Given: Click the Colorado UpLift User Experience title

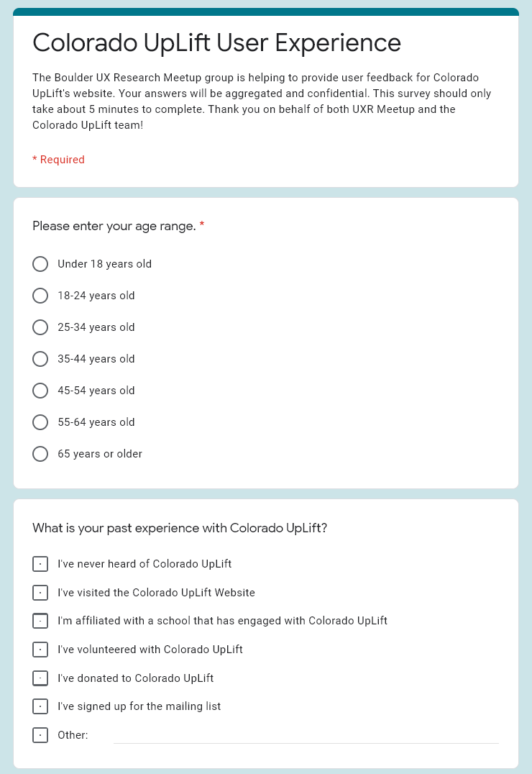Looking at the screenshot, I should 216,42.
